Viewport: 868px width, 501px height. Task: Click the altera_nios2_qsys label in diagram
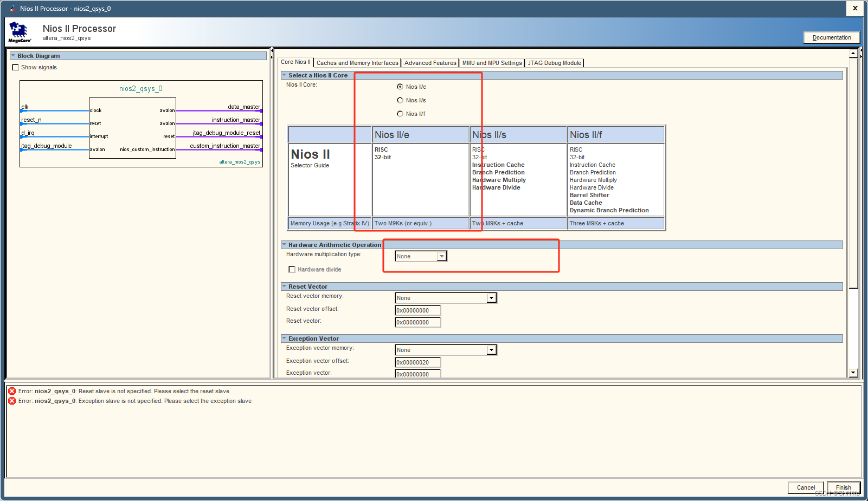click(x=240, y=162)
